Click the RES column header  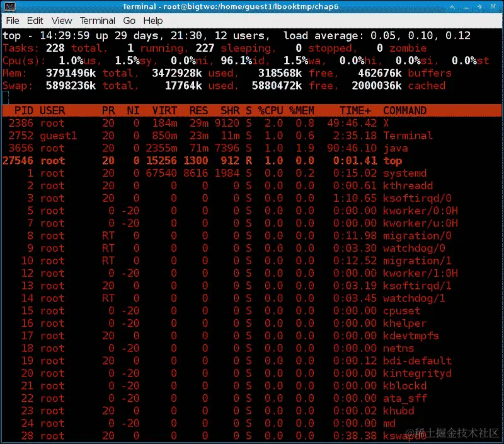click(x=198, y=110)
